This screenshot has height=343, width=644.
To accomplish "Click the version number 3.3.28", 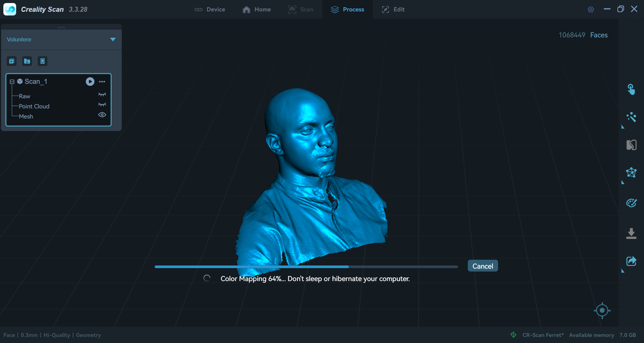I will (x=78, y=9).
